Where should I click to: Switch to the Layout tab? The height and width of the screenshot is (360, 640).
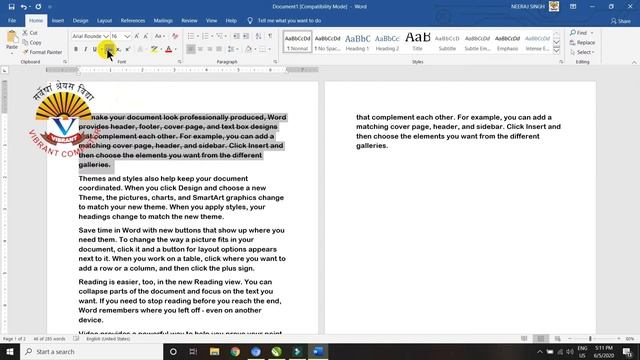pyautogui.click(x=104, y=20)
